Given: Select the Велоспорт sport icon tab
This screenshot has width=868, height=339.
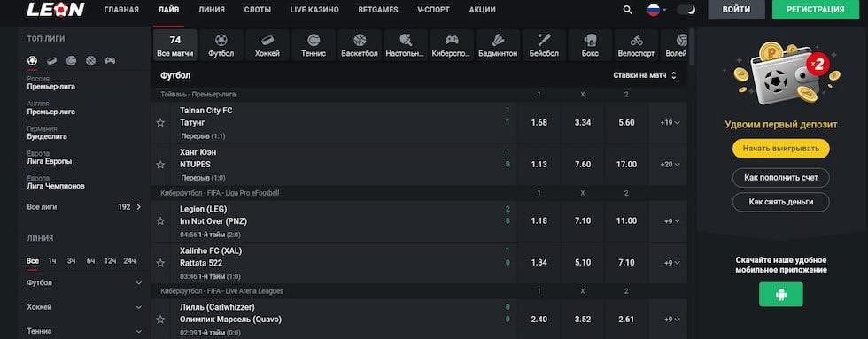Looking at the screenshot, I should 637,45.
